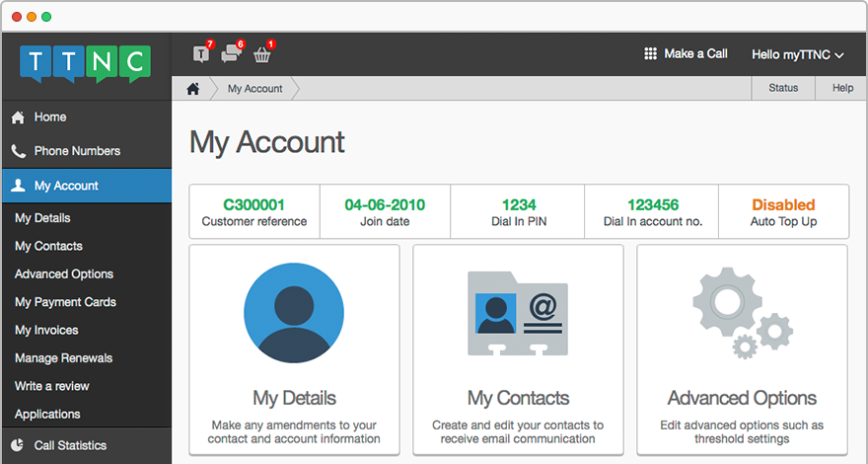This screenshot has height=464, width=868.
Task: Minimize the window with yellow button
Action: [x=32, y=17]
